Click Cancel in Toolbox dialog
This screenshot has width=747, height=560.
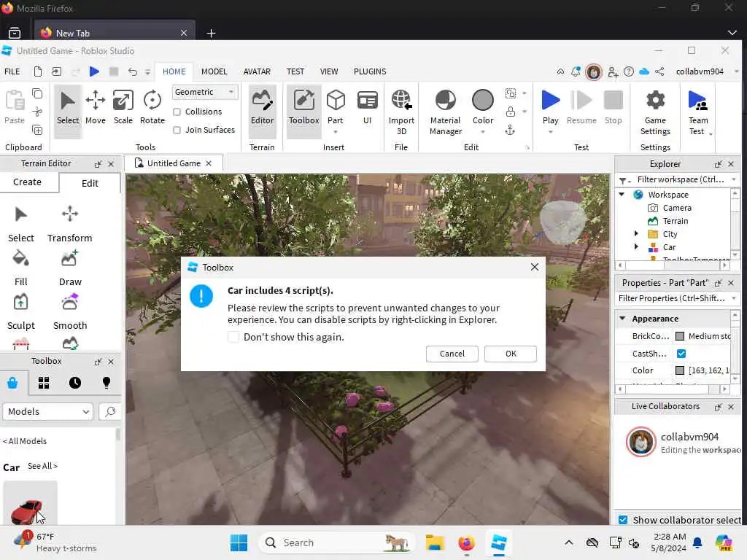pos(452,354)
